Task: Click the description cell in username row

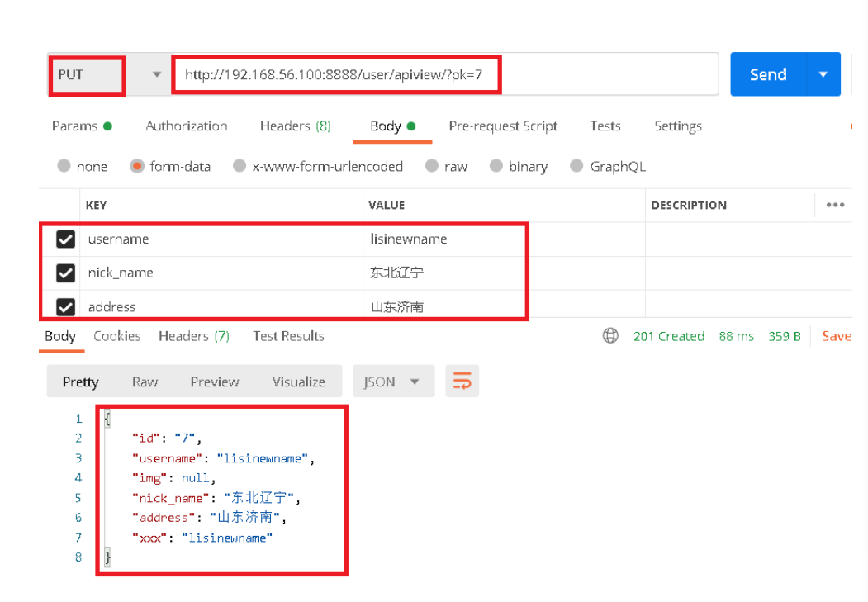Action: [748, 239]
